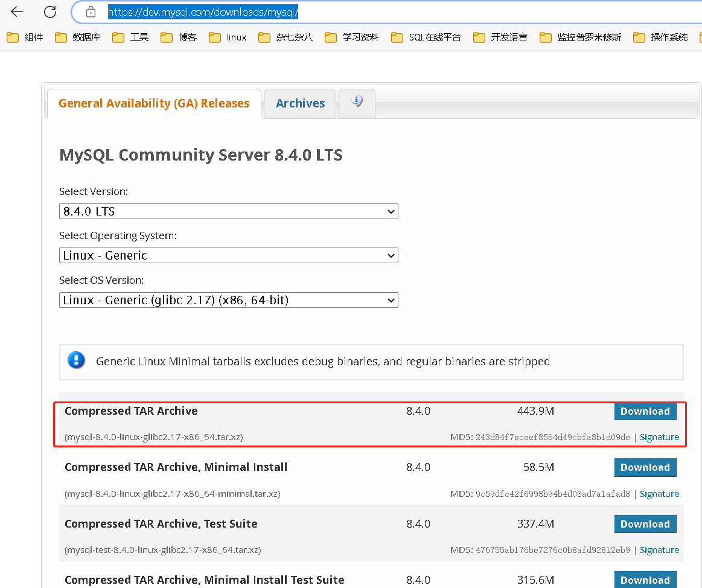This screenshot has width=702, height=588.
Task: Open the information icon tab
Action: click(357, 103)
